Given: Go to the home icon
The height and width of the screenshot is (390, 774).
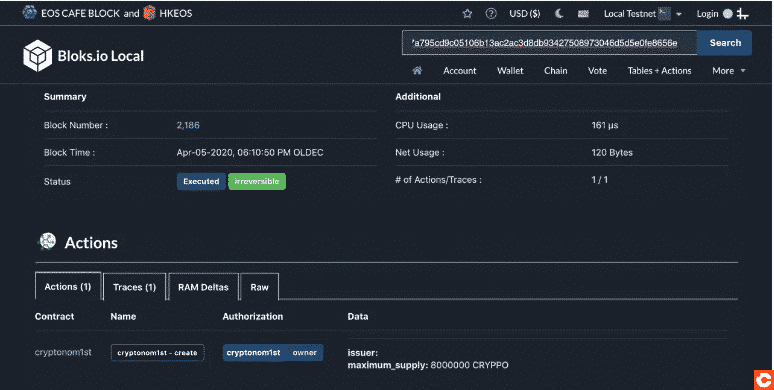Looking at the screenshot, I should (417, 71).
